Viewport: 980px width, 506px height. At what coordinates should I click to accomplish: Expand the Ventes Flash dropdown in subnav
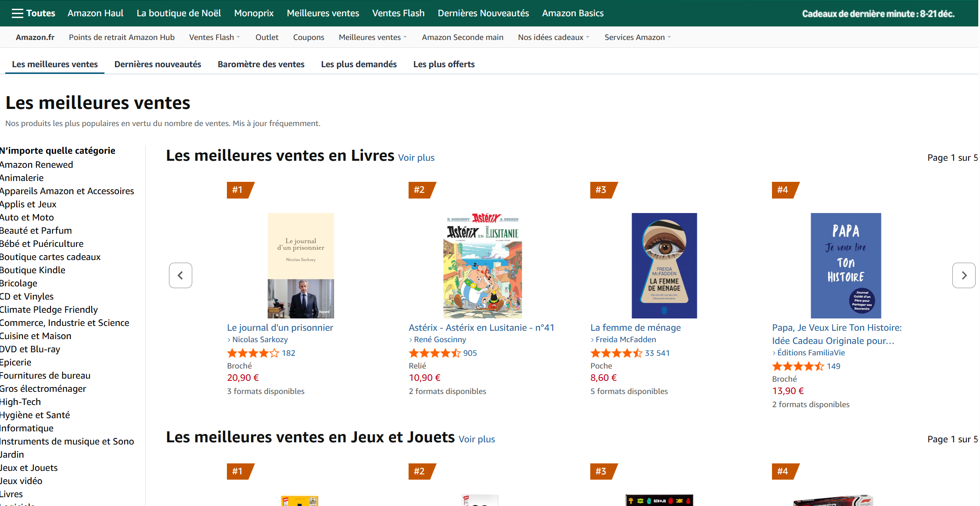[215, 37]
